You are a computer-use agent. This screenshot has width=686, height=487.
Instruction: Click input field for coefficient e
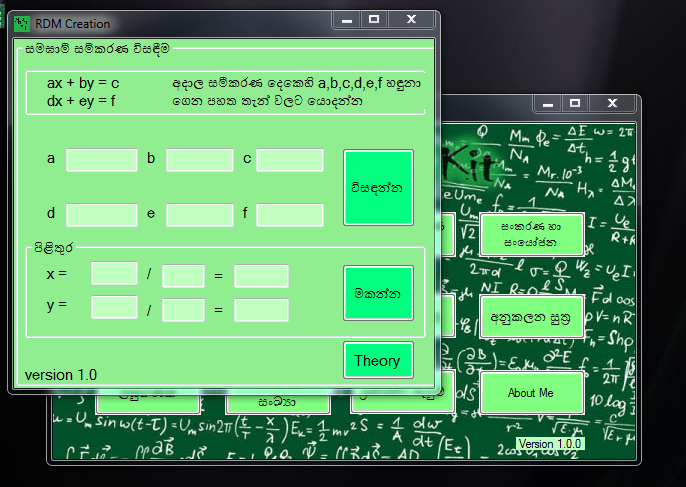pyautogui.click(x=200, y=215)
